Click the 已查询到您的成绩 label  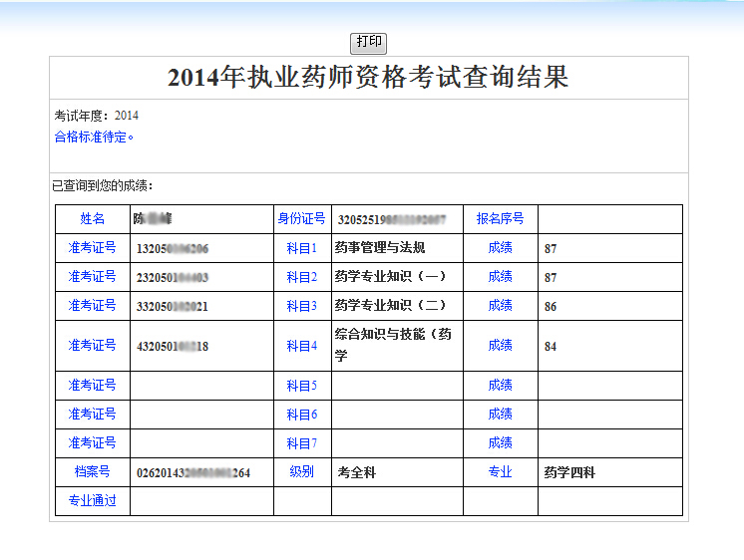point(103,186)
